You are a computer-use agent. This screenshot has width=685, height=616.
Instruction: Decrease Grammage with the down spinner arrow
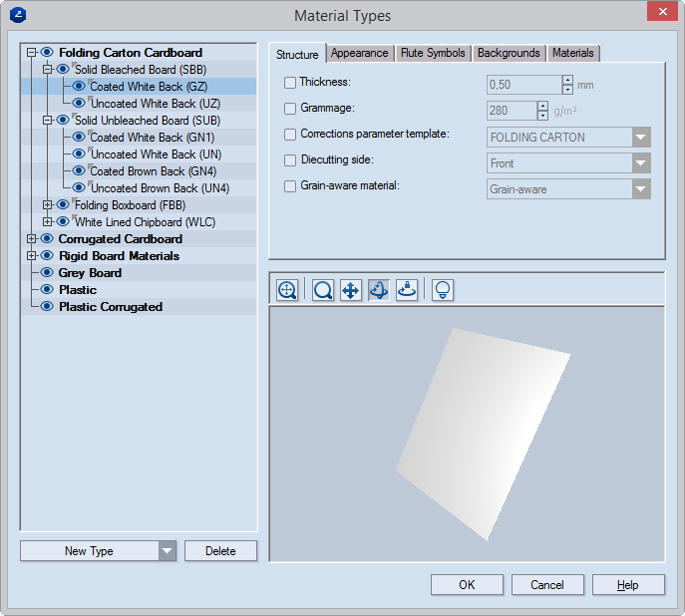tap(542, 116)
